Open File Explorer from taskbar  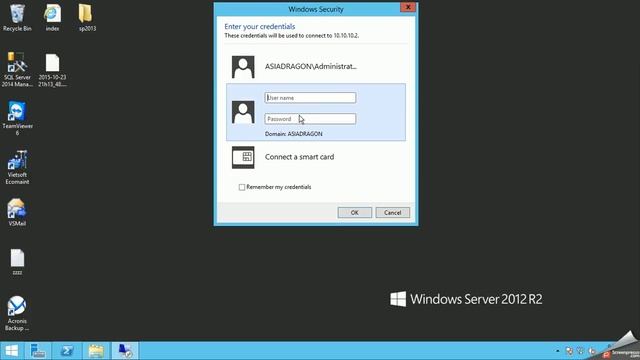pyautogui.click(x=96, y=351)
